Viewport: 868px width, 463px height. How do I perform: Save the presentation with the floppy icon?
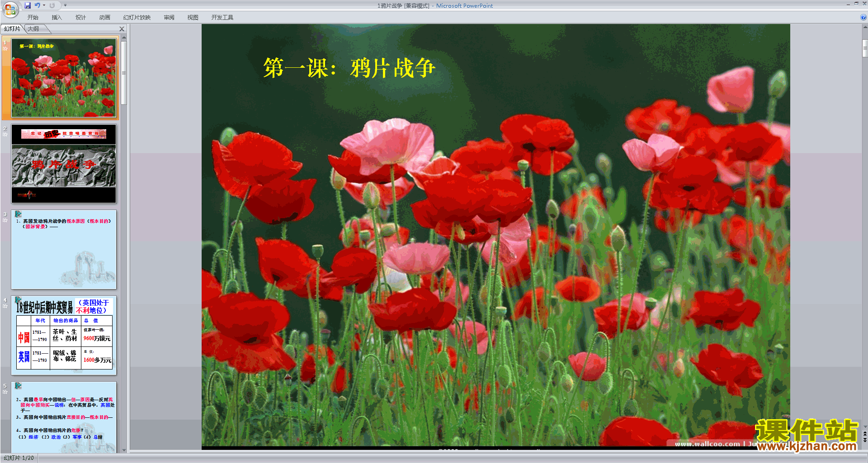pyautogui.click(x=28, y=5)
